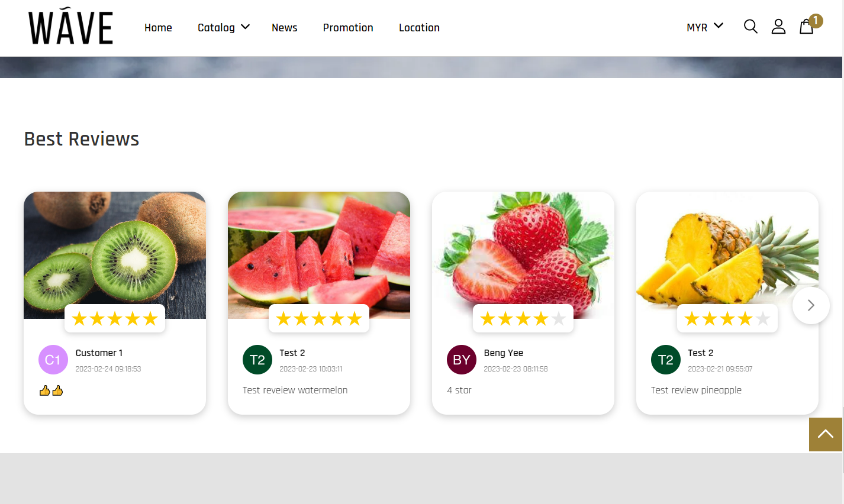Open the shopping bag cart icon

(806, 27)
